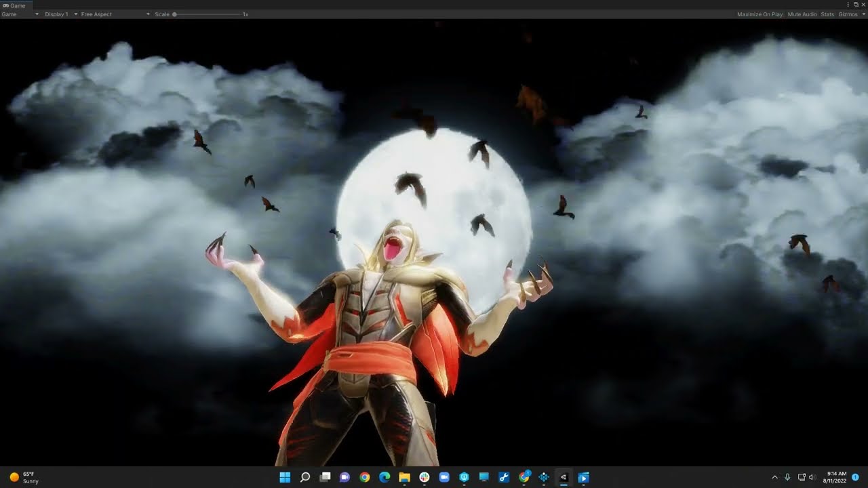Open the teal monitor app in the taskbar
The image size is (868, 488).
(x=464, y=477)
